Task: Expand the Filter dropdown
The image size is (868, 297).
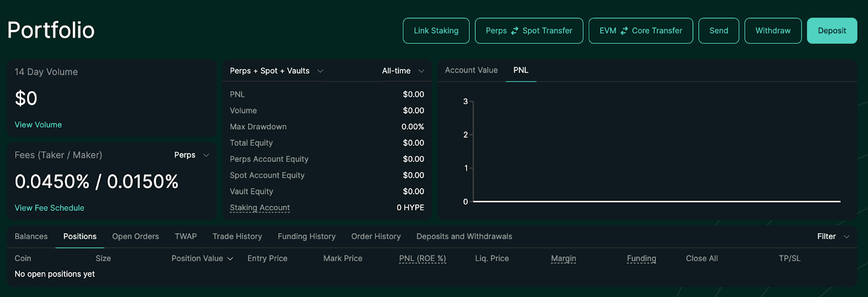Action: point(833,236)
